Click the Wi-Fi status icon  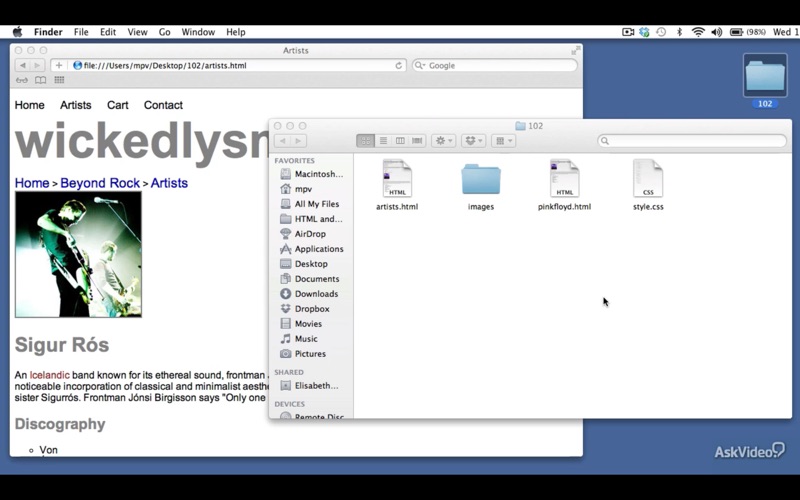(x=698, y=32)
